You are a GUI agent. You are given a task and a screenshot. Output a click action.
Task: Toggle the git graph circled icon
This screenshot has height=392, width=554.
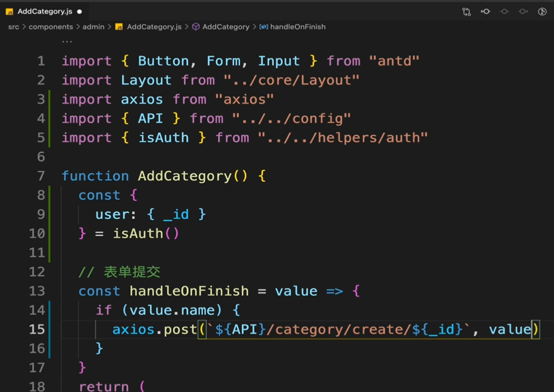[x=542, y=12]
